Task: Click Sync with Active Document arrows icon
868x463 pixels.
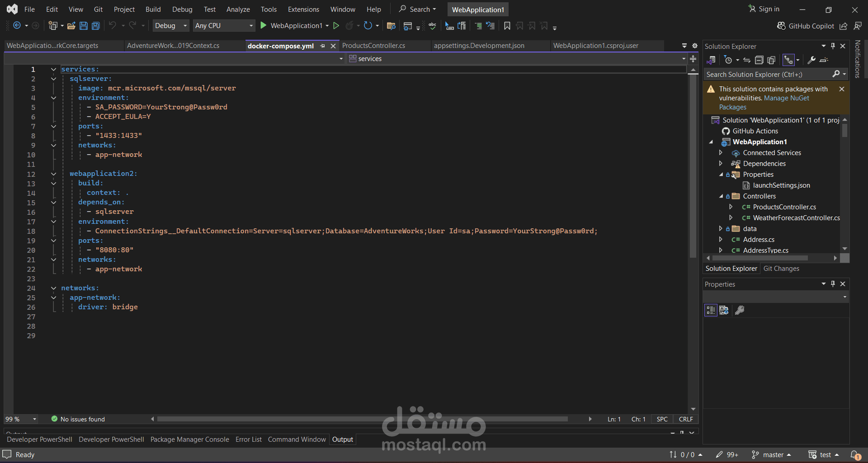Action: coord(747,60)
